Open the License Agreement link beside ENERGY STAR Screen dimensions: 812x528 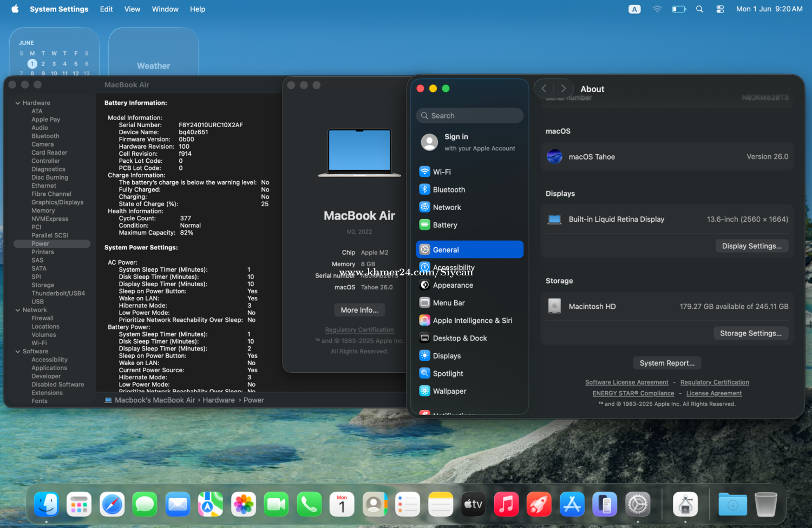(714, 393)
